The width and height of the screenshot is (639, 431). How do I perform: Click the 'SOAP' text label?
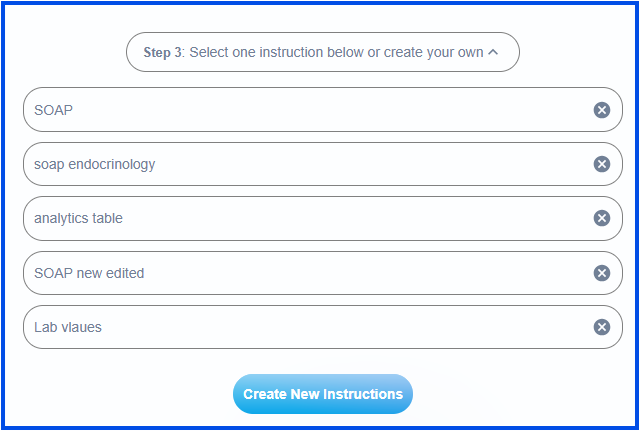pos(53,110)
